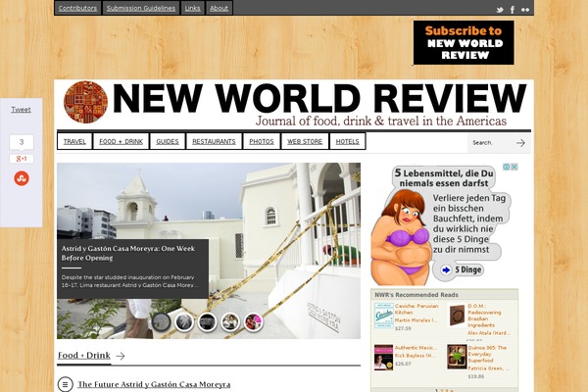Screen dimensions: 588x392
Task: Select the FOOD + DRINK tab
Action: pos(122,141)
